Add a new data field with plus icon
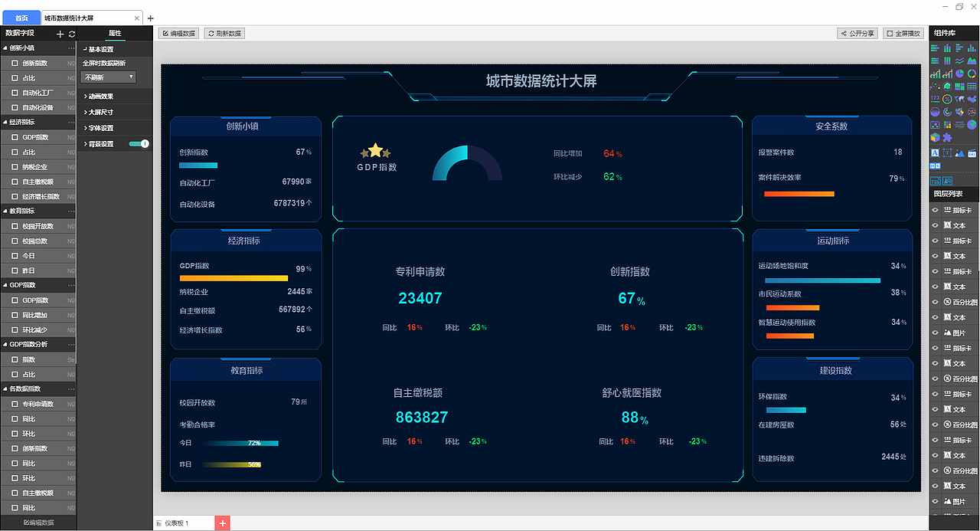The image size is (980, 531). point(60,34)
